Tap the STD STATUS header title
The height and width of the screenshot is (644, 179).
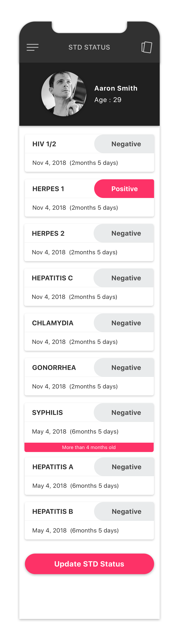(x=89, y=47)
